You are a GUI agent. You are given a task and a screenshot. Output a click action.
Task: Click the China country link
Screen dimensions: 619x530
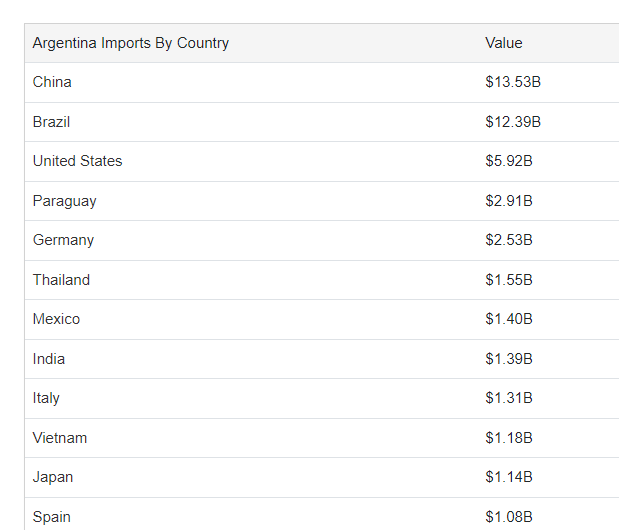tap(52, 82)
